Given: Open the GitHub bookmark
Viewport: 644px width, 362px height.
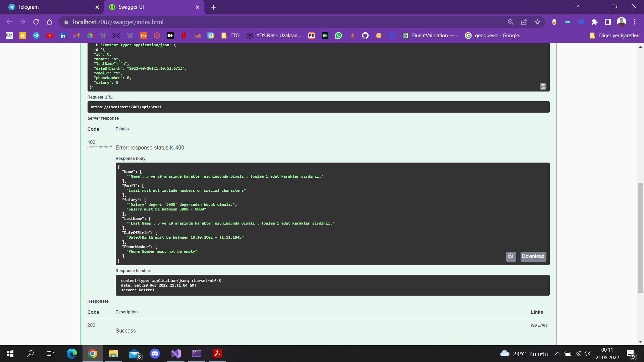Looking at the screenshot, I should click(365, 35).
